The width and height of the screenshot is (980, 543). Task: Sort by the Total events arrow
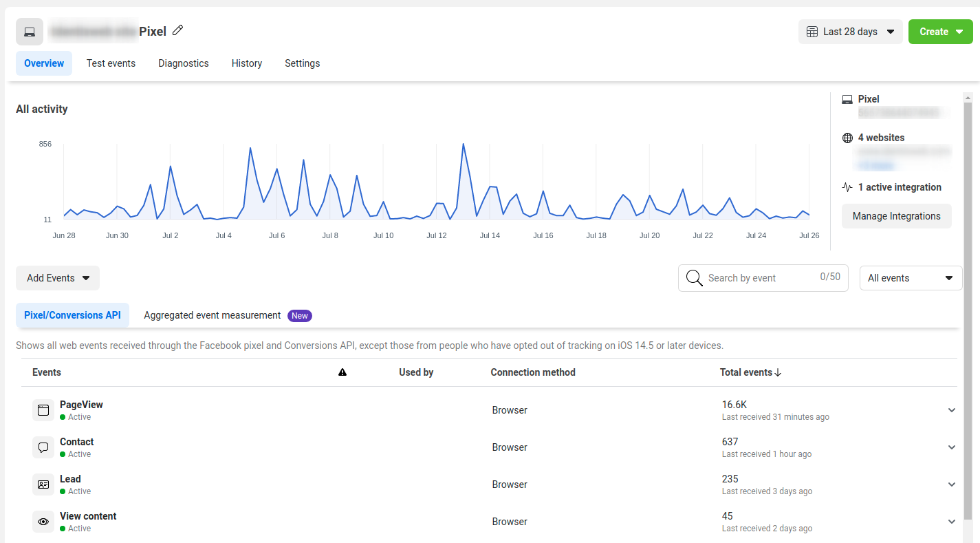click(778, 372)
